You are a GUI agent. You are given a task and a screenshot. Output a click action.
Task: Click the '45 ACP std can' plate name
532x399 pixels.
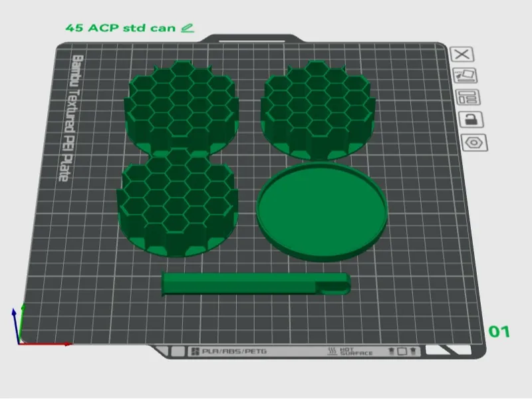point(120,28)
